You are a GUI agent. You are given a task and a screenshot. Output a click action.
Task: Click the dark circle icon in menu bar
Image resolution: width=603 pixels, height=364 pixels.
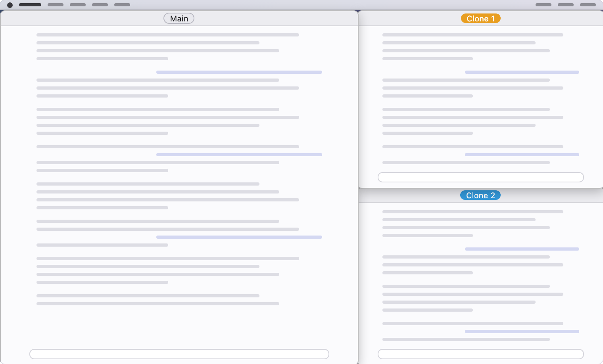pos(10,5)
